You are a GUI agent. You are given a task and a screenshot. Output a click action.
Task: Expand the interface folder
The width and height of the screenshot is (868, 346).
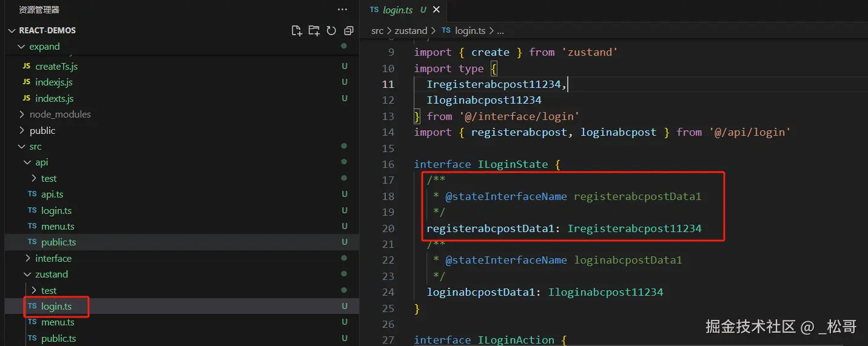tap(53, 258)
